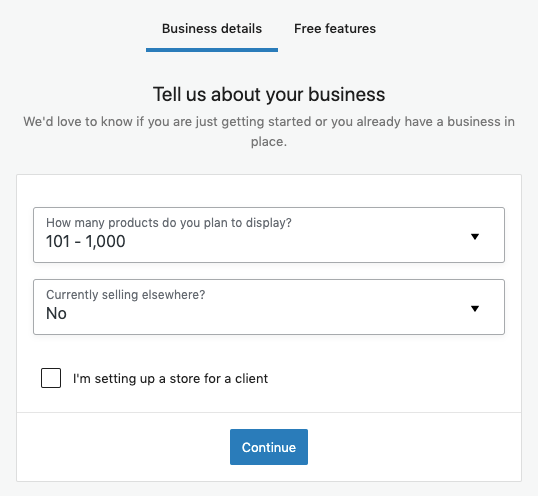
Task: Click the blank space right of checkbox label
Action: point(388,379)
